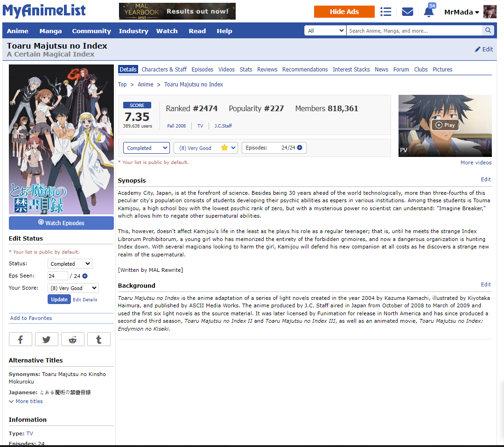The height and width of the screenshot is (447, 504).
Task: Click Type TV link in Information
Action: (x=29, y=433)
